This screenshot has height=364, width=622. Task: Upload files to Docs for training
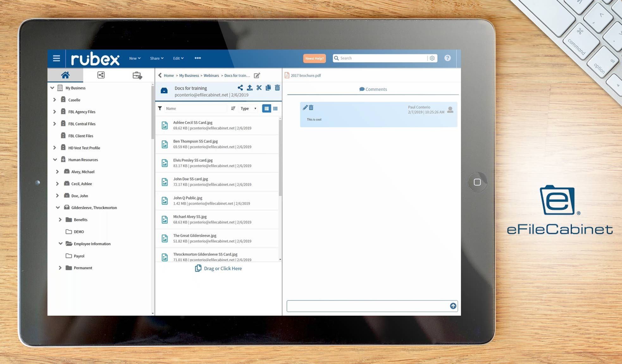(250, 88)
